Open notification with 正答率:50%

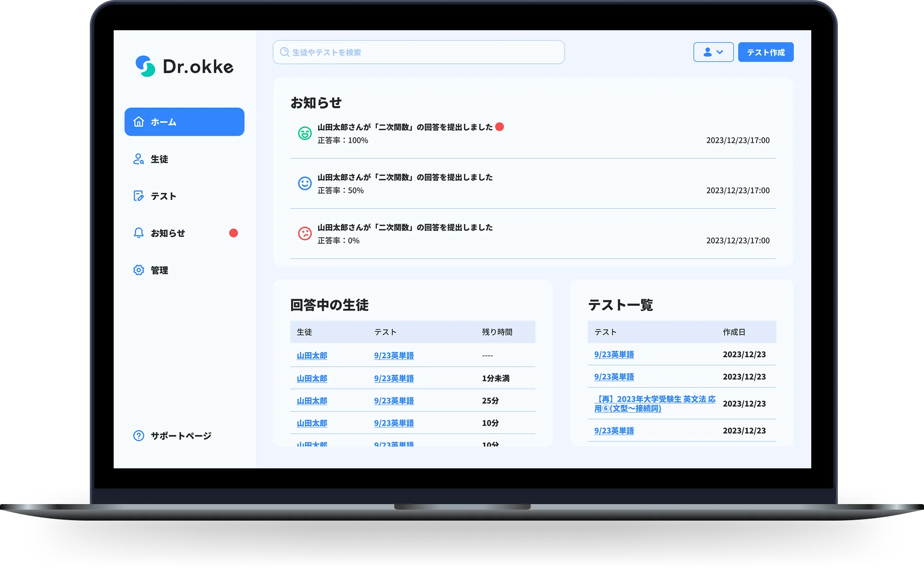coord(533,183)
